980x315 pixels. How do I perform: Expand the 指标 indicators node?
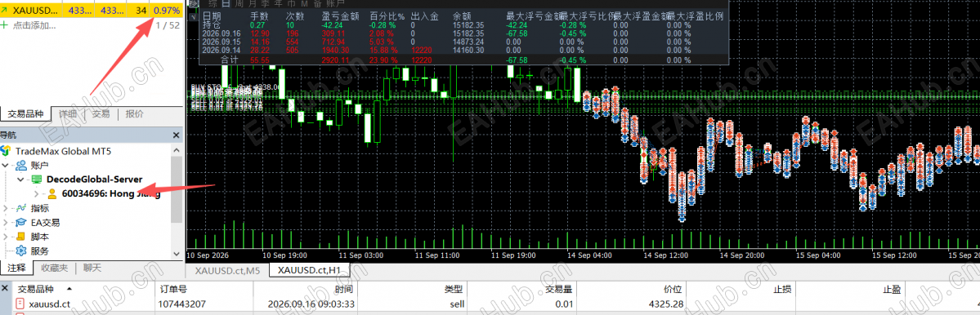(6, 208)
